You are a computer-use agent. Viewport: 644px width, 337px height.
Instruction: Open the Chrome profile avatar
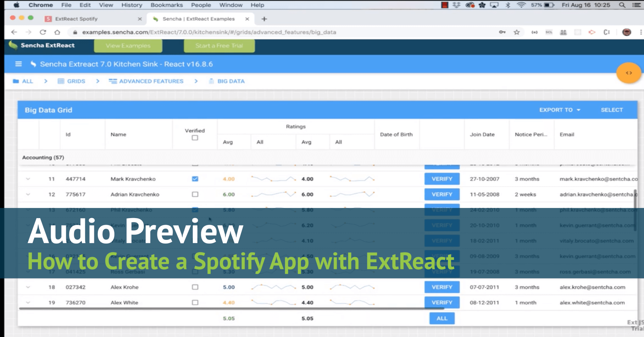coord(626,32)
